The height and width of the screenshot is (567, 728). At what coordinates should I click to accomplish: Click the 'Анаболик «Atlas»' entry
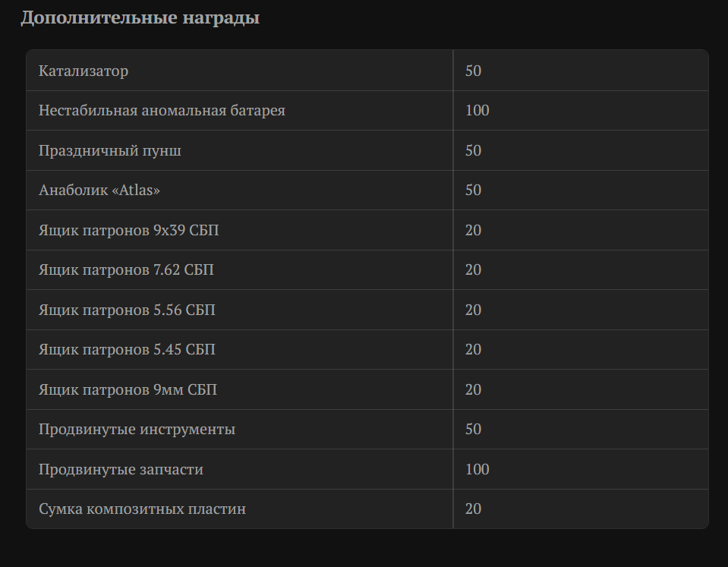pos(99,191)
